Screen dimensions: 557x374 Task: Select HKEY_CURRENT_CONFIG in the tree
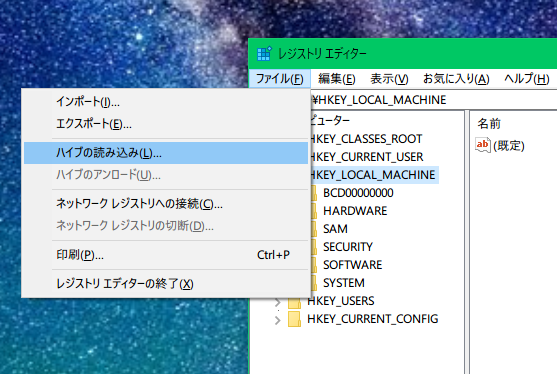(372, 319)
